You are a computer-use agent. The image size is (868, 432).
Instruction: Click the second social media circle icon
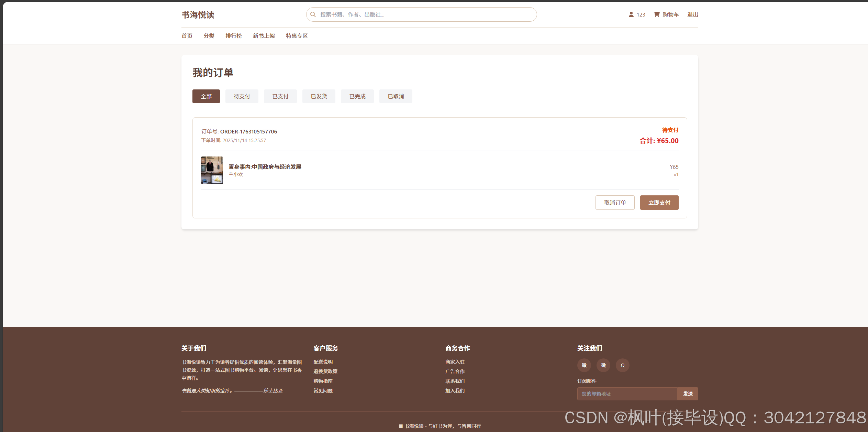[x=603, y=365]
